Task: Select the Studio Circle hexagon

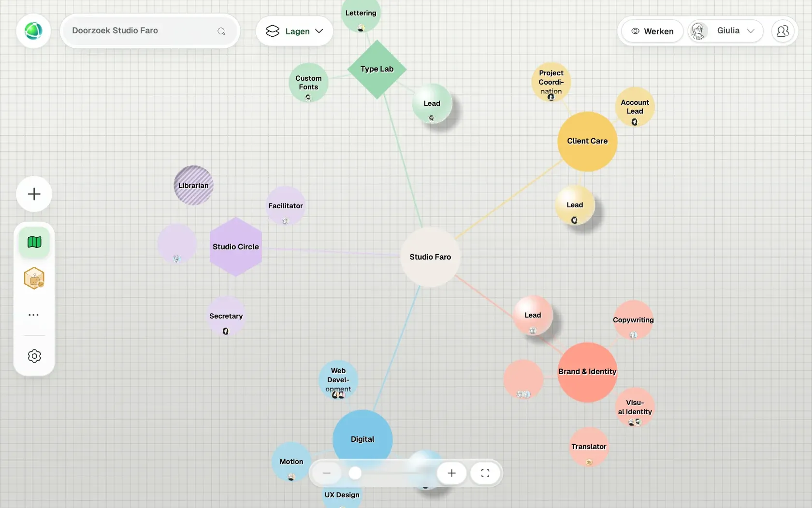Action: coord(236,247)
